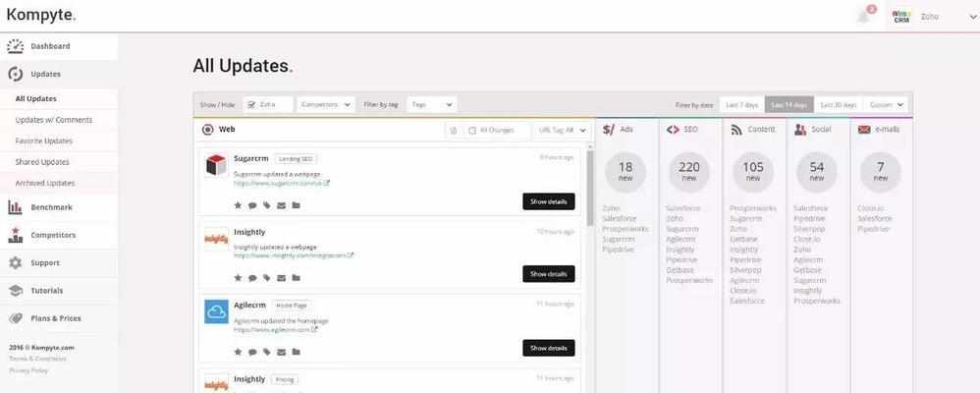
Task: Click the 105 new Content counter
Action: pos(753,172)
